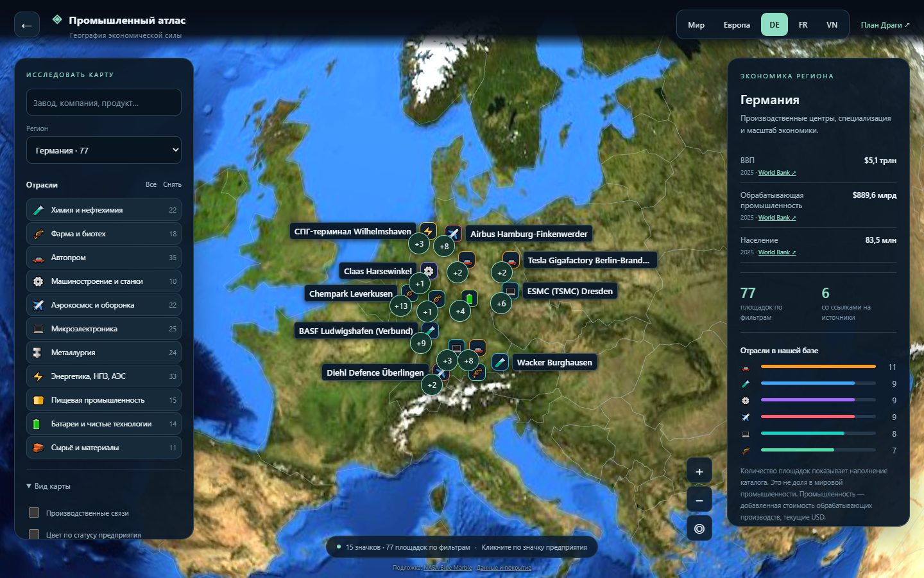Image resolution: width=924 pixels, height=578 pixels.
Task: Toggle the Фарма и биотех industry filter
Action: (x=104, y=234)
